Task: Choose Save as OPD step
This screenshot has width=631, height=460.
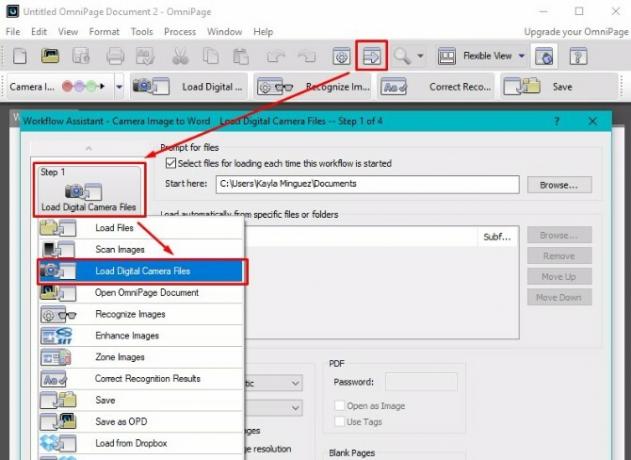Action: coord(141,422)
